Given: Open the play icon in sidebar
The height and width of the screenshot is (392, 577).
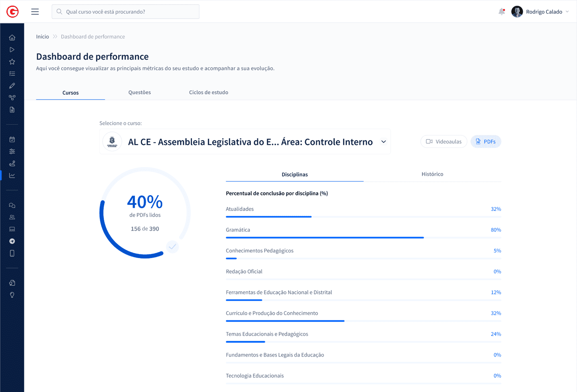Looking at the screenshot, I should coord(12,50).
